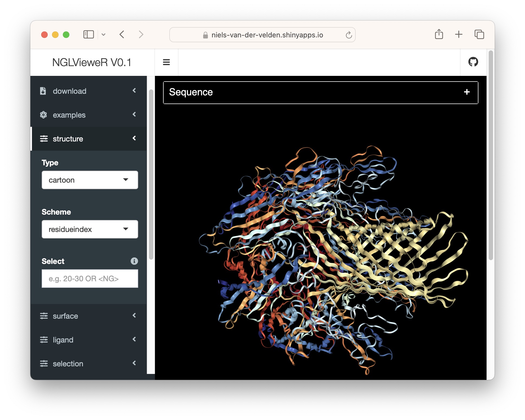Open the Scheme residueindex dropdown

90,229
